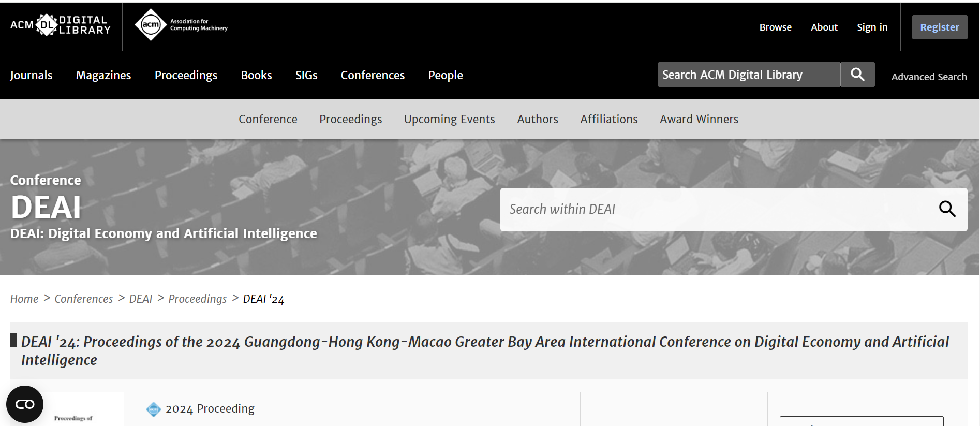Click the magnifier icon in ACM search bar

coord(857,75)
